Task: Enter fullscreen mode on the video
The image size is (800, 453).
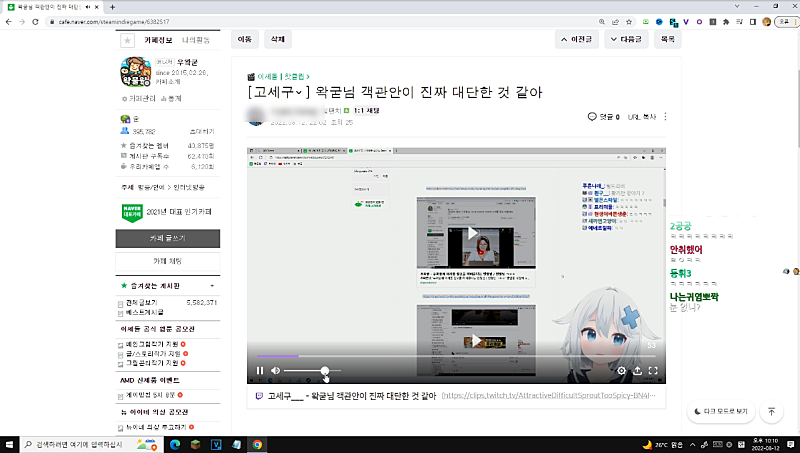Action: point(653,371)
